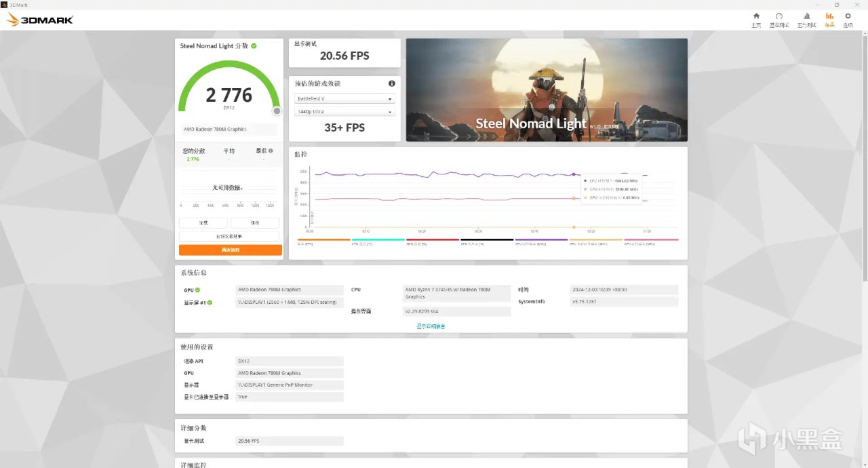Click the 20.56 FPS graphics test result

click(x=344, y=56)
